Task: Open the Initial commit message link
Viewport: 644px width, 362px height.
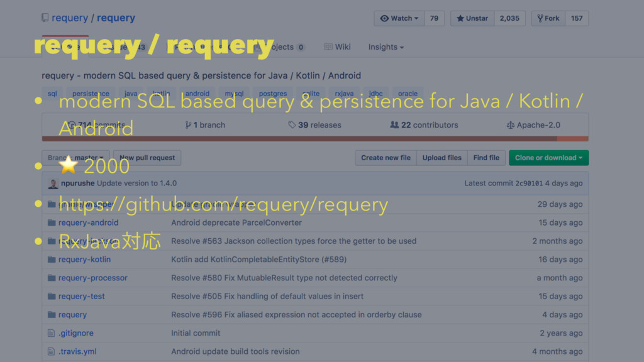Action: coord(196,333)
